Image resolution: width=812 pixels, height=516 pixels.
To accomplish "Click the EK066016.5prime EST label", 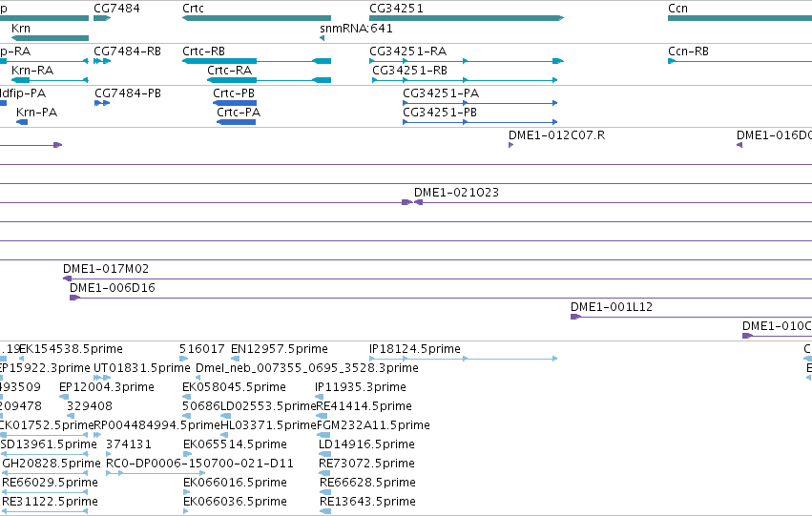I will click(235, 483).
